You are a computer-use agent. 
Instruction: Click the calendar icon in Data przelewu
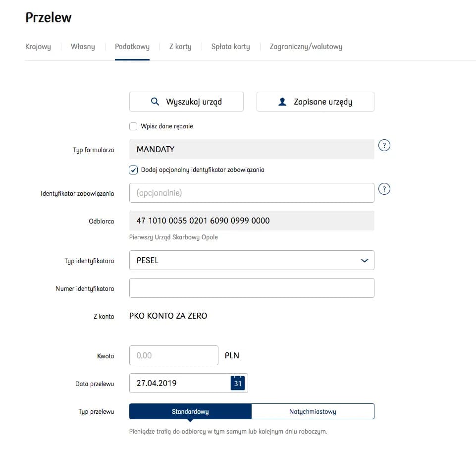coord(238,383)
